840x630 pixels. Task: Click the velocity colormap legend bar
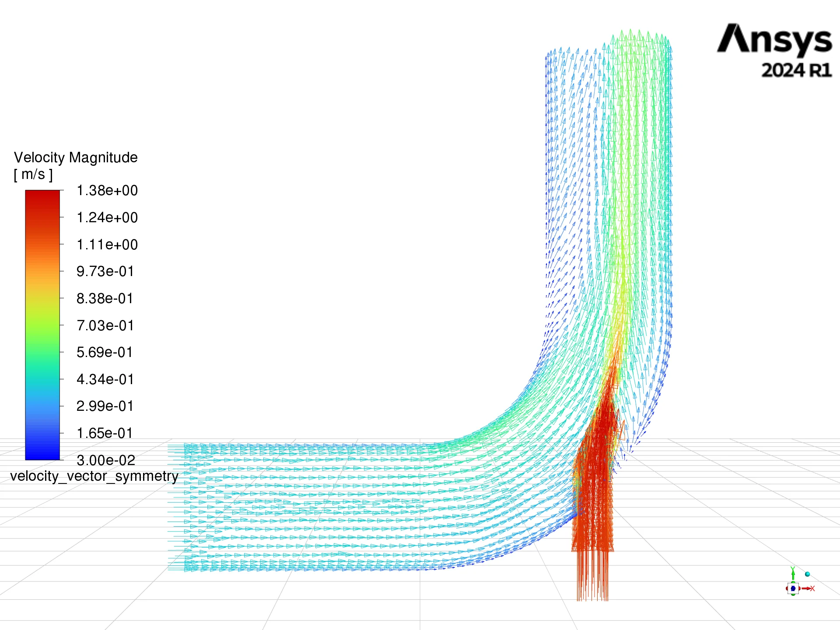42,325
